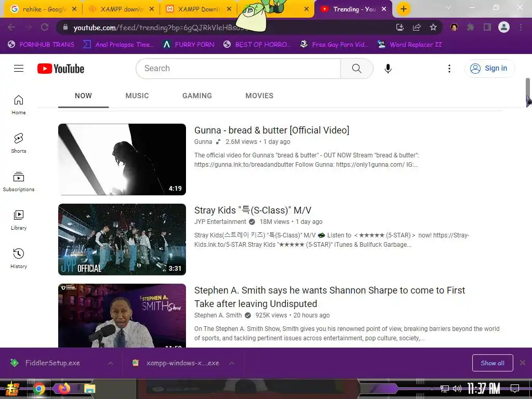Reload the page with refresh icon
The image size is (532, 399).
[x=45, y=27]
